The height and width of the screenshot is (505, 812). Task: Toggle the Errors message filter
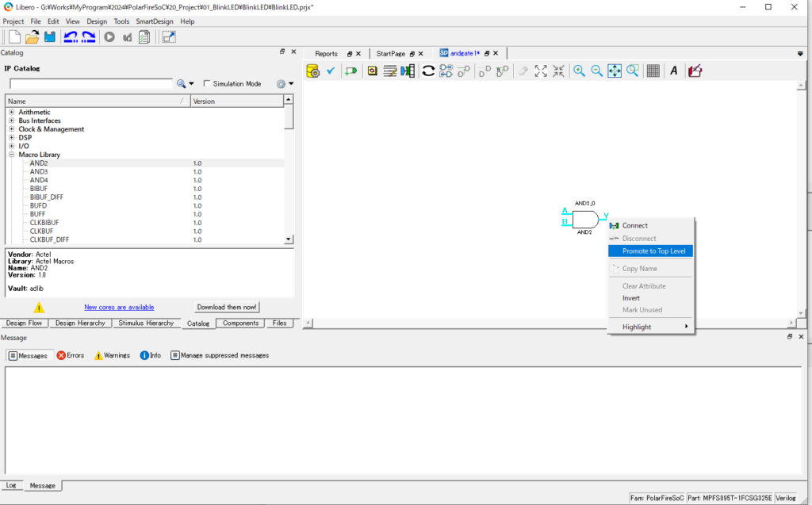[x=70, y=355]
